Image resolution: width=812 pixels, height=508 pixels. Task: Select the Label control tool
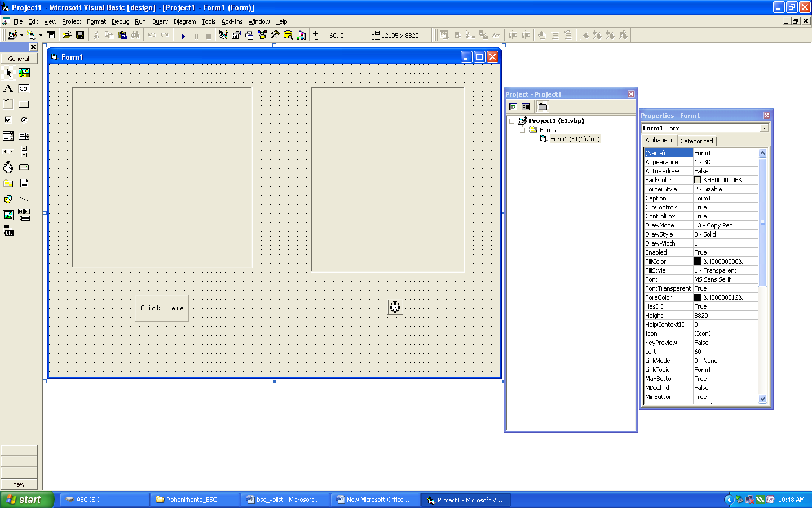[8, 89]
